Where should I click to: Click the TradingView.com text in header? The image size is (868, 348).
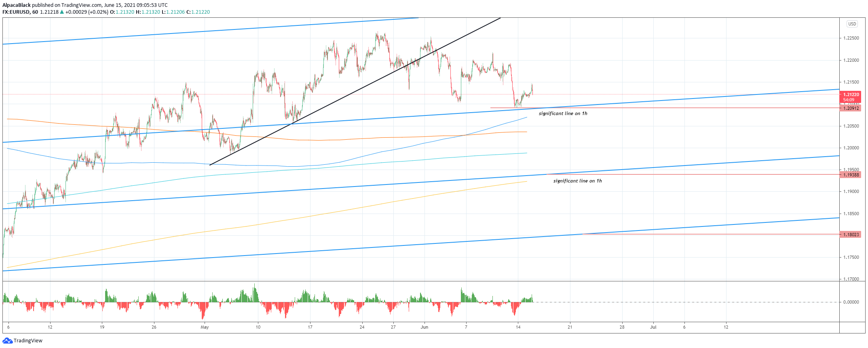tap(82, 5)
